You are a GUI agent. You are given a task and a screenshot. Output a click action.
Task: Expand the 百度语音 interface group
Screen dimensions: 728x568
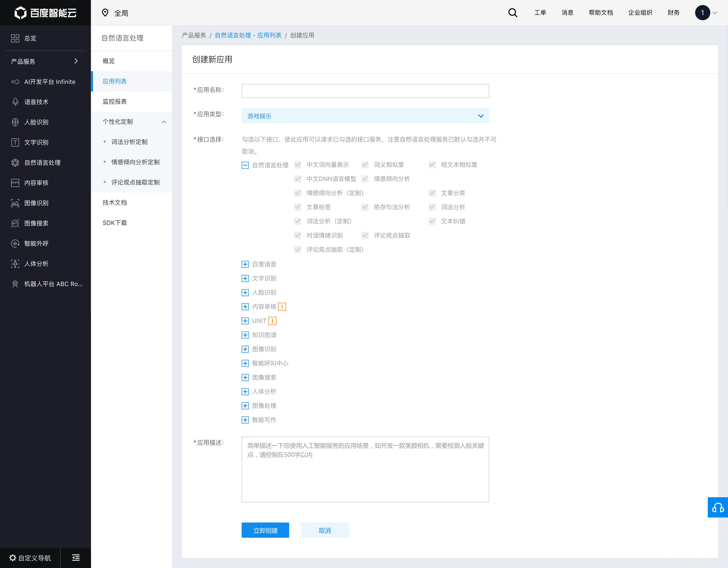pyautogui.click(x=245, y=264)
